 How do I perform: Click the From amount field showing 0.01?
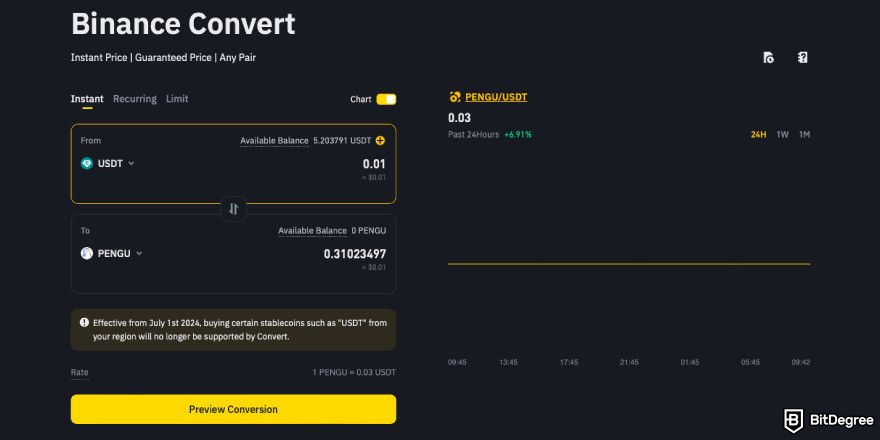pyautogui.click(x=374, y=164)
